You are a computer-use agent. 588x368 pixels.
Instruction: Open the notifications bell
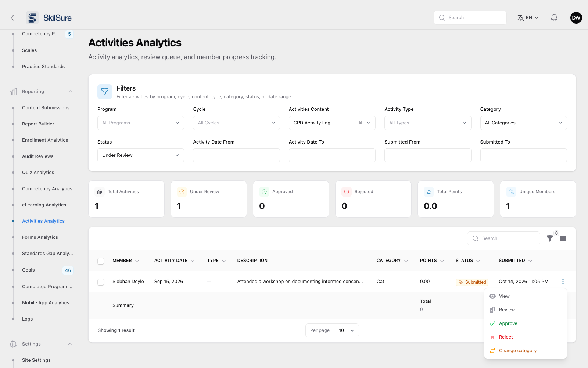click(x=554, y=18)
